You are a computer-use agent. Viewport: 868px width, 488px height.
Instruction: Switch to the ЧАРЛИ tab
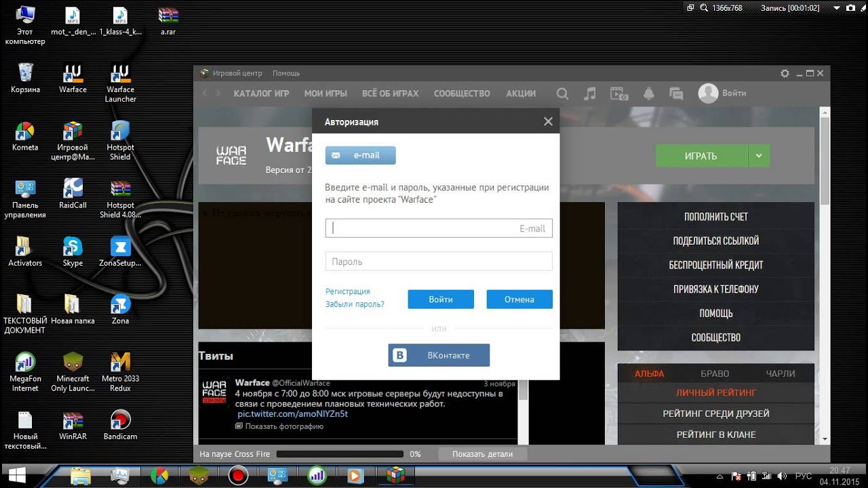(781, 373)
